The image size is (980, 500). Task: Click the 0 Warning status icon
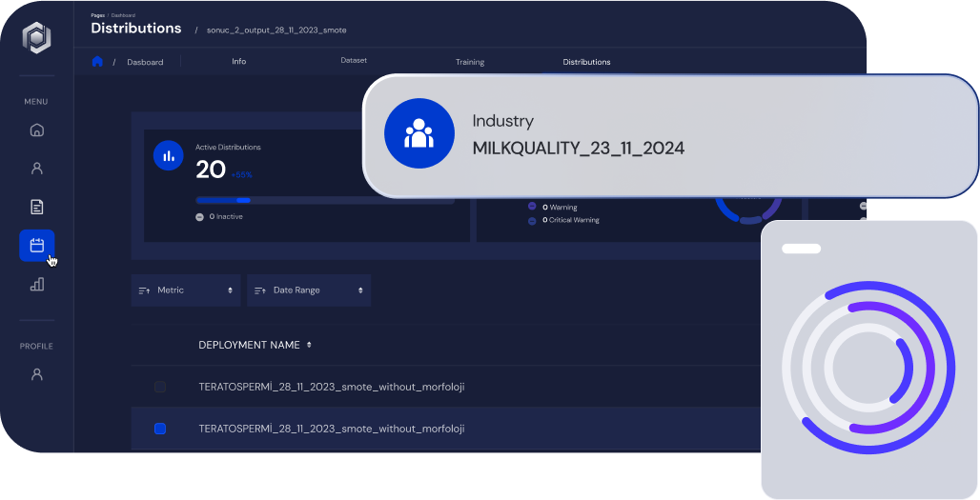pos(532,207)
